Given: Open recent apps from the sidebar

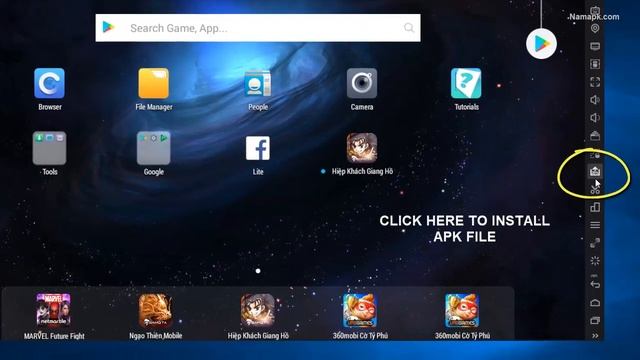Looking at the screenshot, I should [595, 320].
